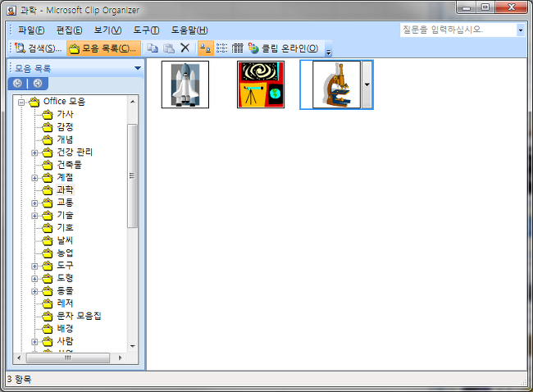Select the 문자 모음집 folder
Image resolution: width=533 pixels, height=392 pixels.
pos(79,316)
